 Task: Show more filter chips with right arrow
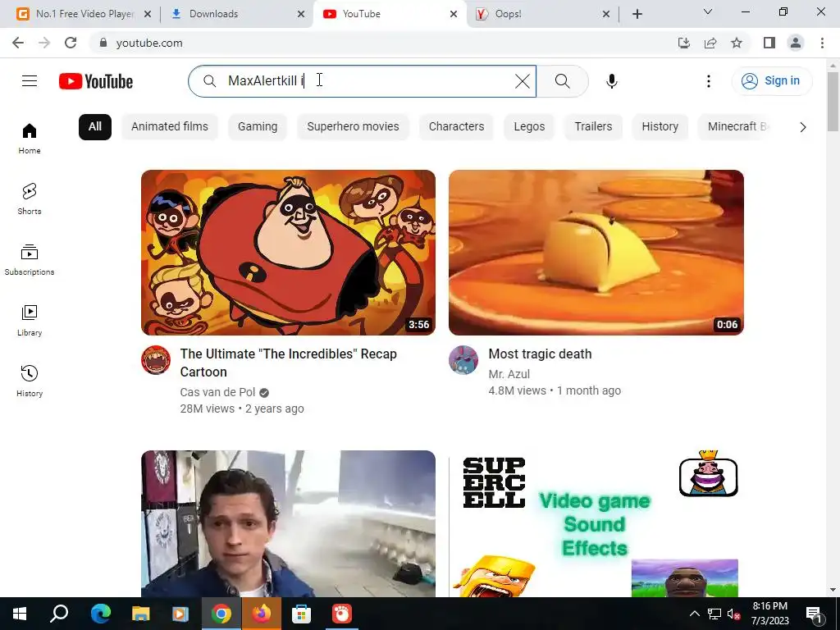(x=802, y=127)
